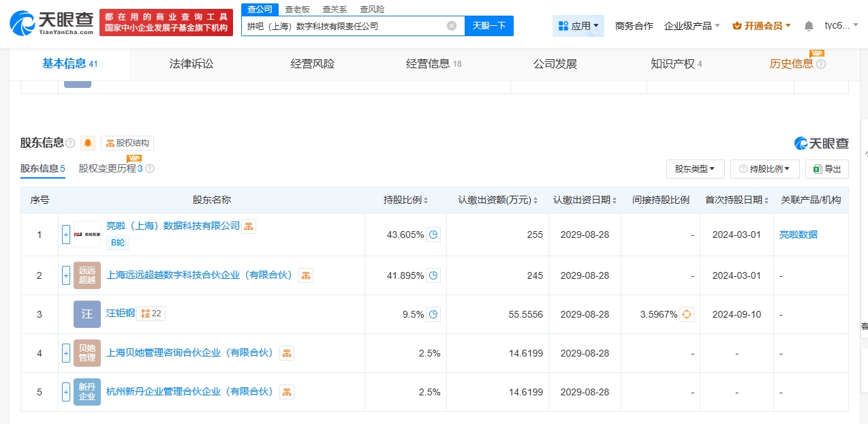The height and width of the screenshot is (424, 868).
Task: Open 汪钜钢 shareholder link
Action: [x=121, y=314]
